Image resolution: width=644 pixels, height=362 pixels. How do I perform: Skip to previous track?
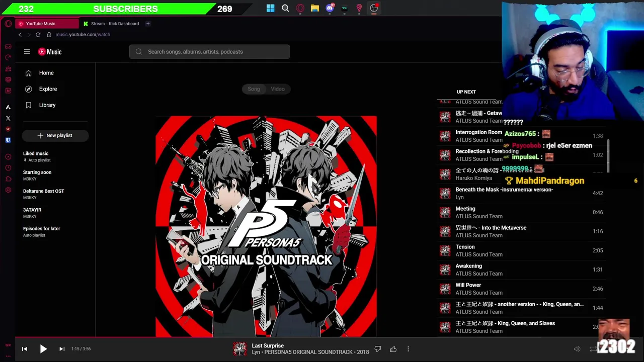click(24, 349)
